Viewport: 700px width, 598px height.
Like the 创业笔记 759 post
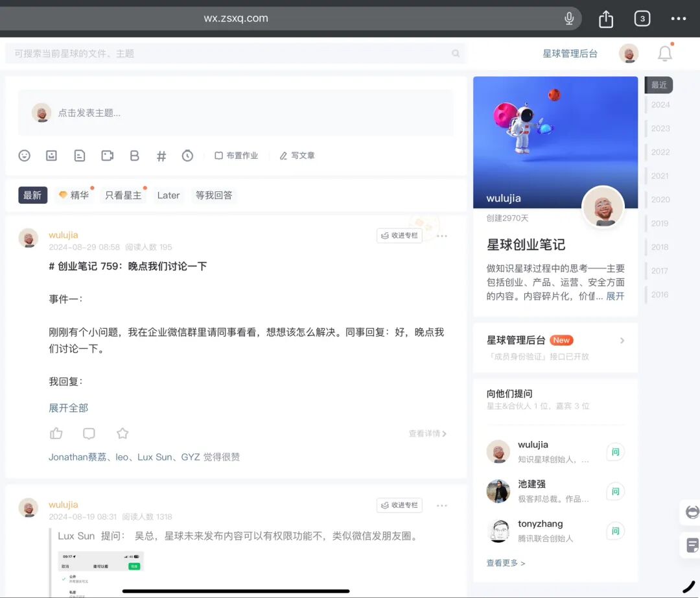tap(56, 433)
